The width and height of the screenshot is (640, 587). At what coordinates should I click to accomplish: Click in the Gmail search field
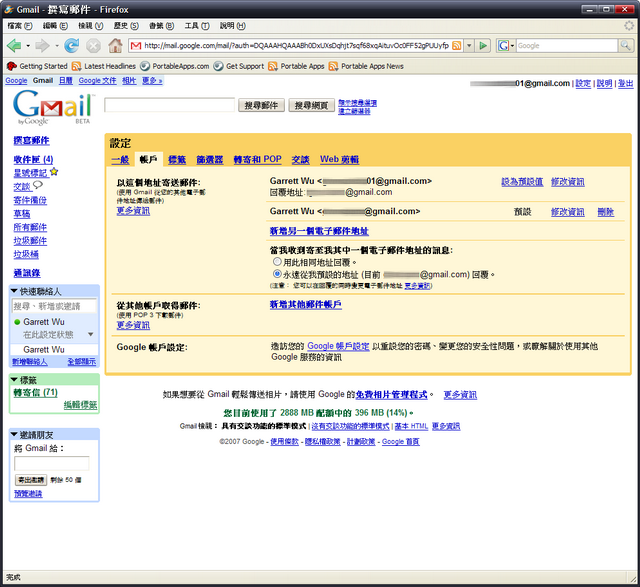tap(169, 105)
